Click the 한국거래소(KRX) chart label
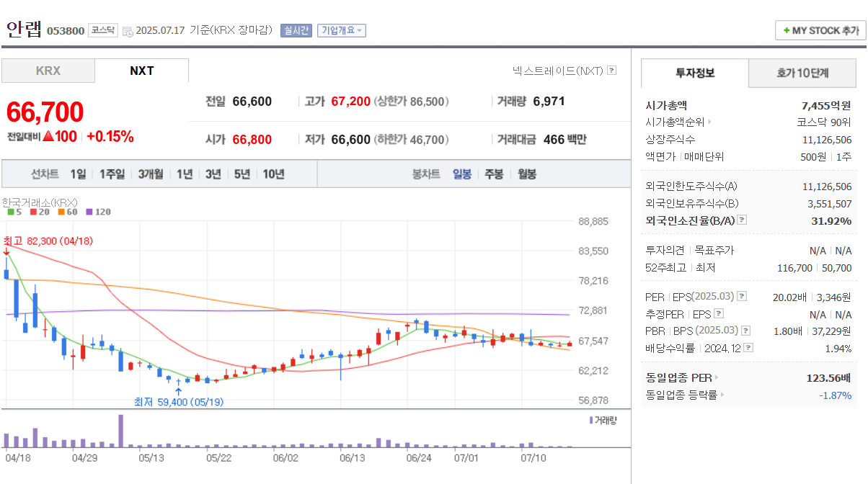Screen dimensions: 868x484 (40, 202)
